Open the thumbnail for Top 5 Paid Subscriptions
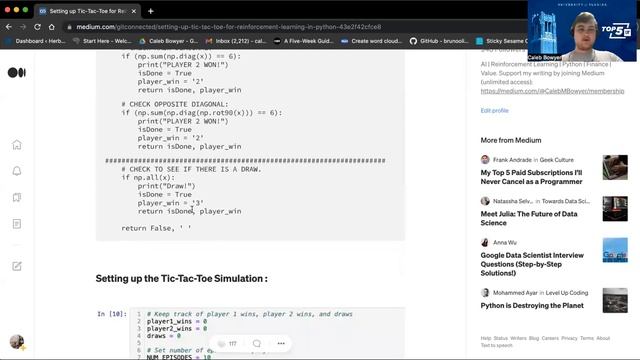The image size is (640, 360). pos(615,167)
